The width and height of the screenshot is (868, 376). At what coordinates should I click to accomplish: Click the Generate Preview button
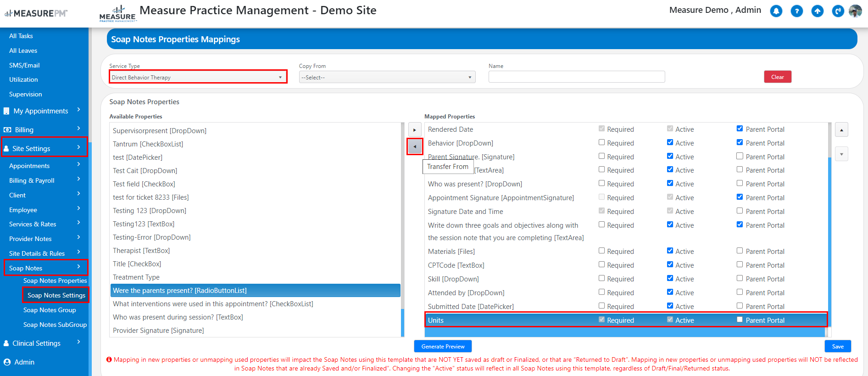tap(443, 347)
